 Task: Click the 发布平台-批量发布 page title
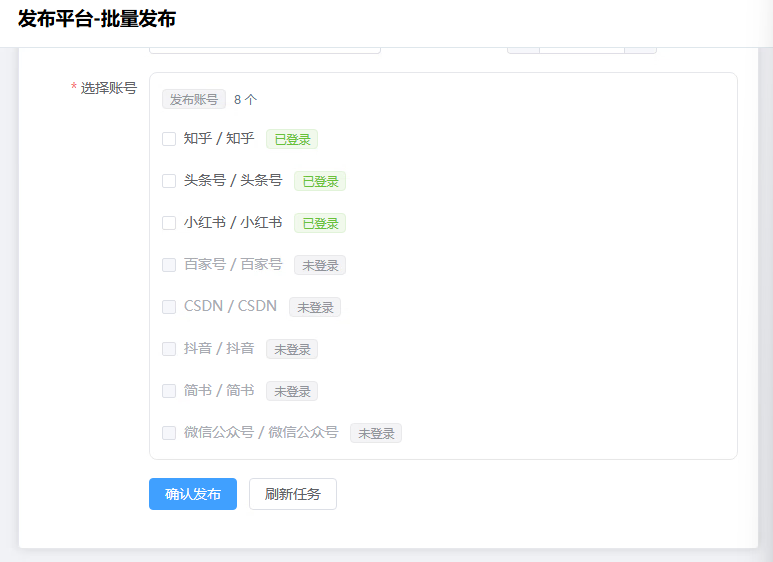[97, 19]
